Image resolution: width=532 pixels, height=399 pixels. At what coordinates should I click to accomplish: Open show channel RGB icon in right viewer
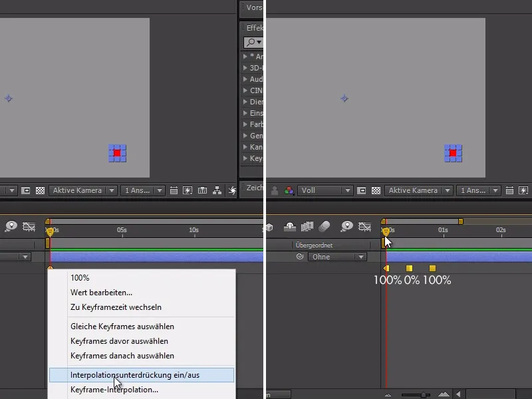(x=289, y=191)
